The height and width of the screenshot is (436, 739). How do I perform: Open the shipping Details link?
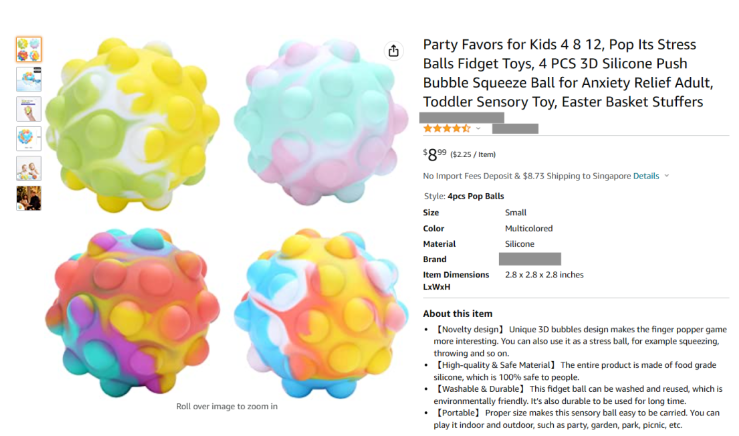[646, 176]
